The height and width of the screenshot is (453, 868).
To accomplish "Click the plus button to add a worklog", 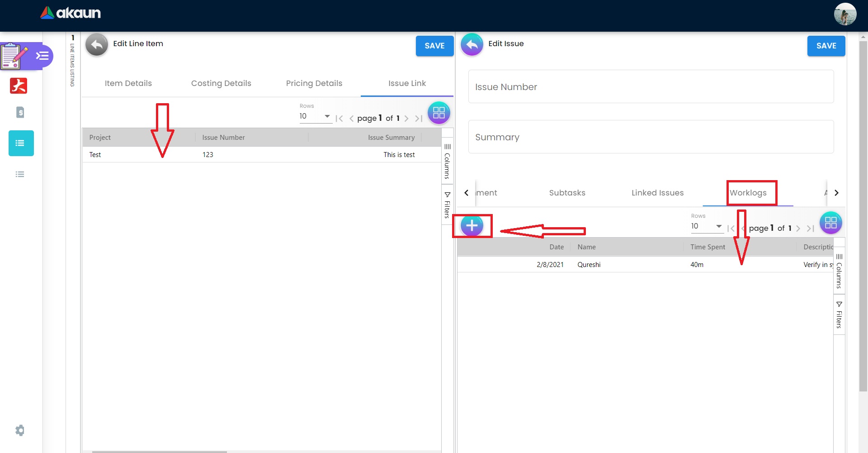I will (472, 225).
